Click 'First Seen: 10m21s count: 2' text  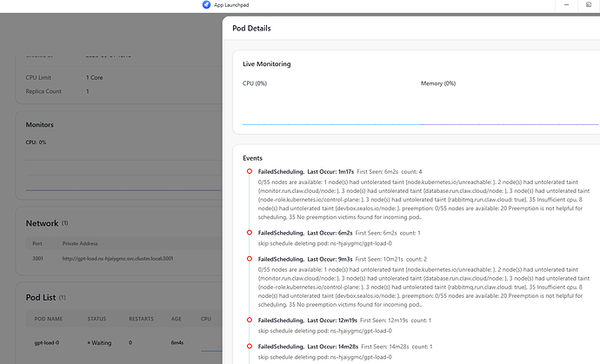click(391, 259)
